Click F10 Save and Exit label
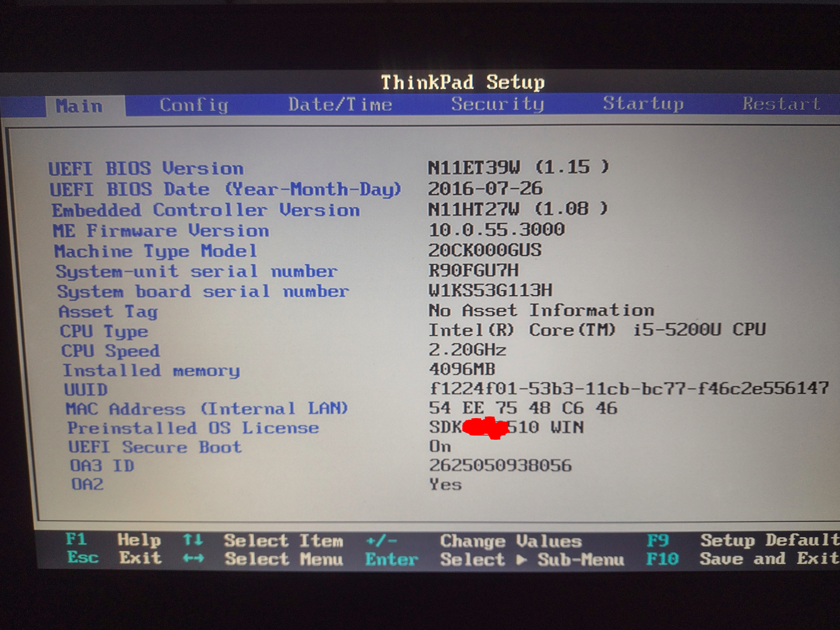This screenshot has height=630, width=840. 662,559
